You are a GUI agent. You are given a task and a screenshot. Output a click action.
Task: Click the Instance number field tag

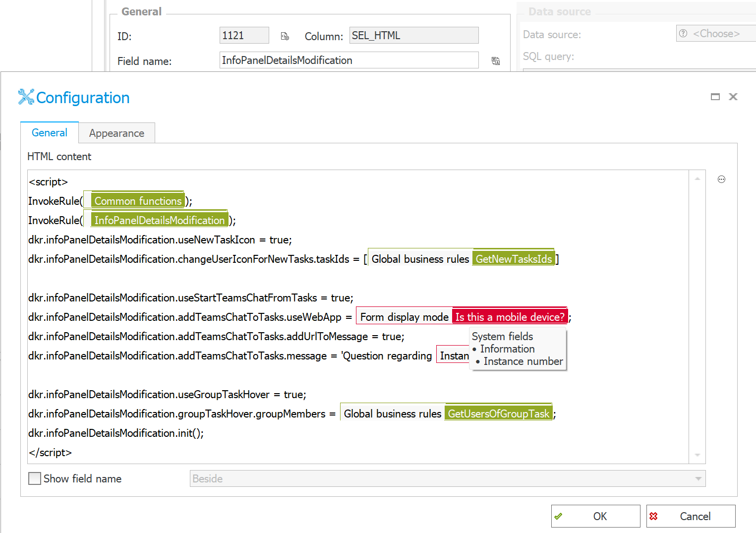(454, 355)
